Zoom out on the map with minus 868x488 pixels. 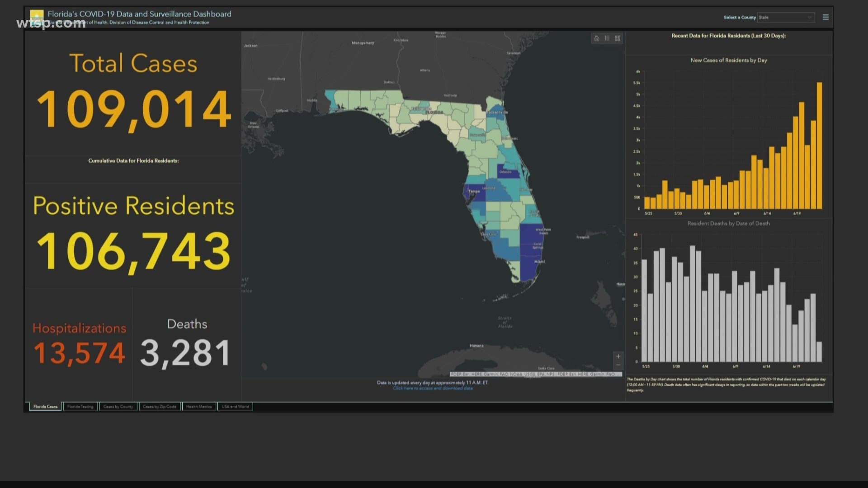(x=618, y=365)
